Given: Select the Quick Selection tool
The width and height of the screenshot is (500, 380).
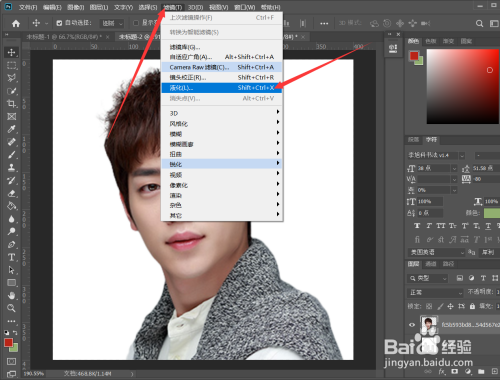Looking at the screenshot, I should coord(11,91).
